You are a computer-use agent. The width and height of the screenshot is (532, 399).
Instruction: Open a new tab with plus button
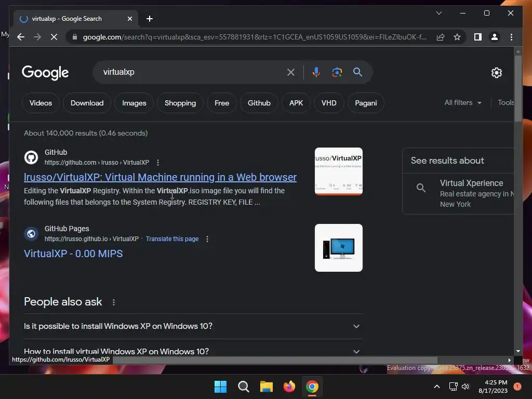click(x=149, y=19)
